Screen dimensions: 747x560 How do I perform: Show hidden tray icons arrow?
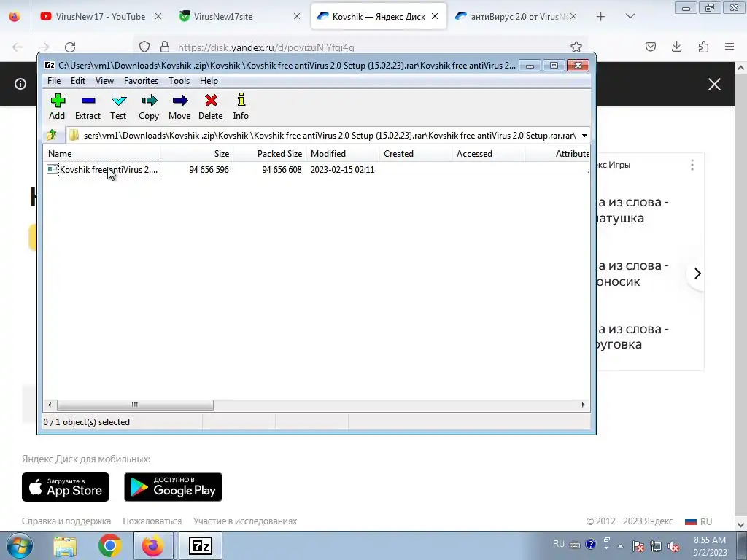620,547
